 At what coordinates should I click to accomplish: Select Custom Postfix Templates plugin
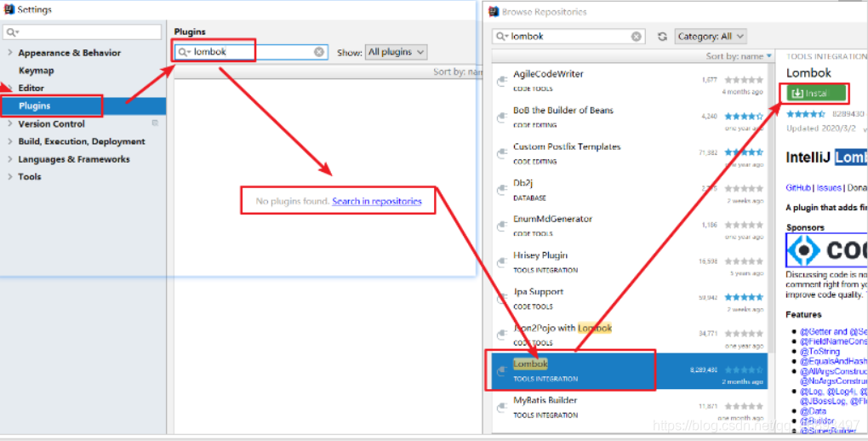(x=630, y=153)
